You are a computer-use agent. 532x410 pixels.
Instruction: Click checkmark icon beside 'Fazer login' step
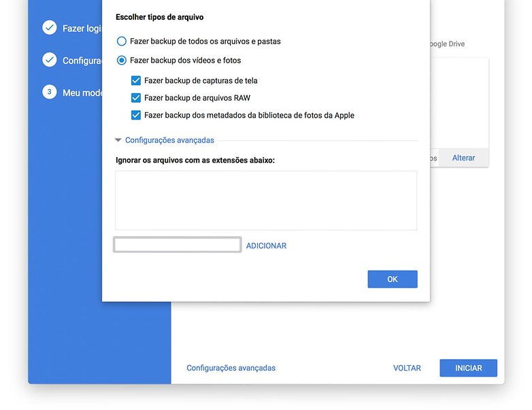50,28
